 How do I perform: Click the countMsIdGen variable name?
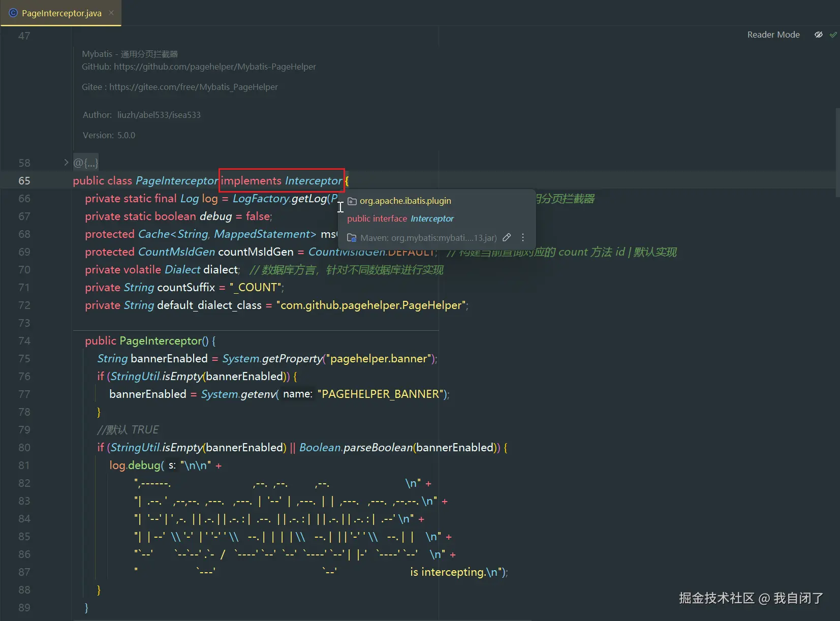tap(256, 252)
